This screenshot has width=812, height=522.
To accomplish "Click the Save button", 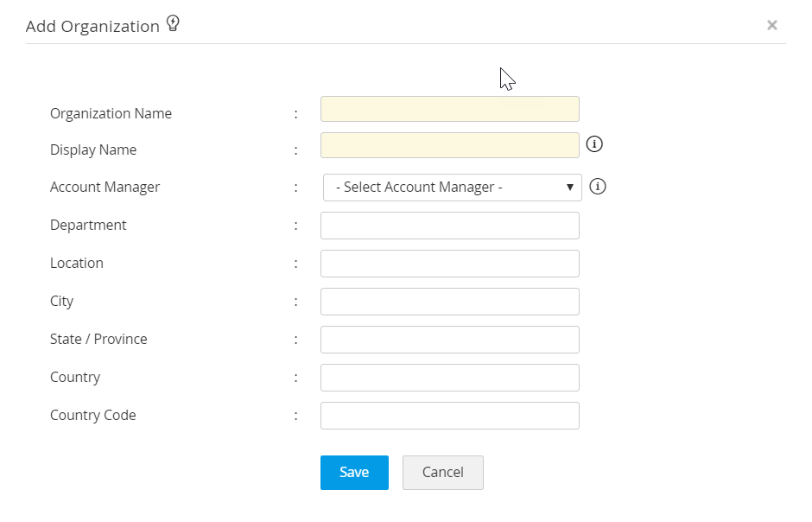I will point(354,473).
